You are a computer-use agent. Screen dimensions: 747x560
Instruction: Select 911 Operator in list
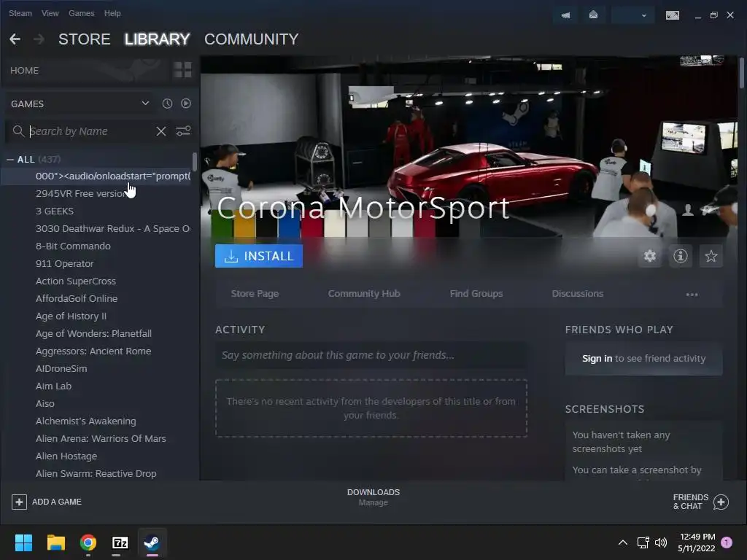(64, 263)
